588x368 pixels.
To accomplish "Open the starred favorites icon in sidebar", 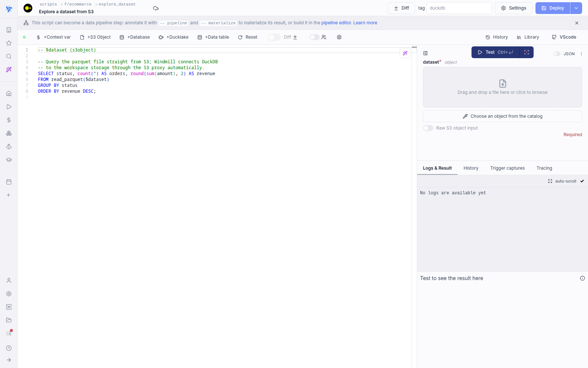I will point(9,43).
